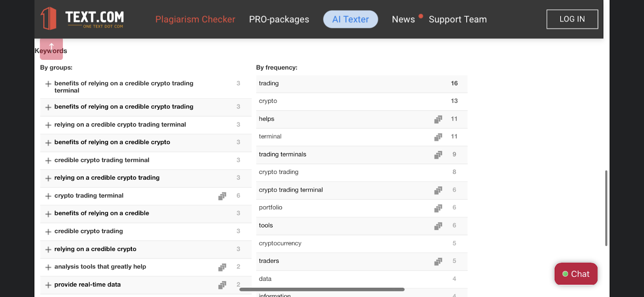Click the copy icon next to 'traders'
The width and height of the screenshot is (644, 297).
(x=438, y=262)
